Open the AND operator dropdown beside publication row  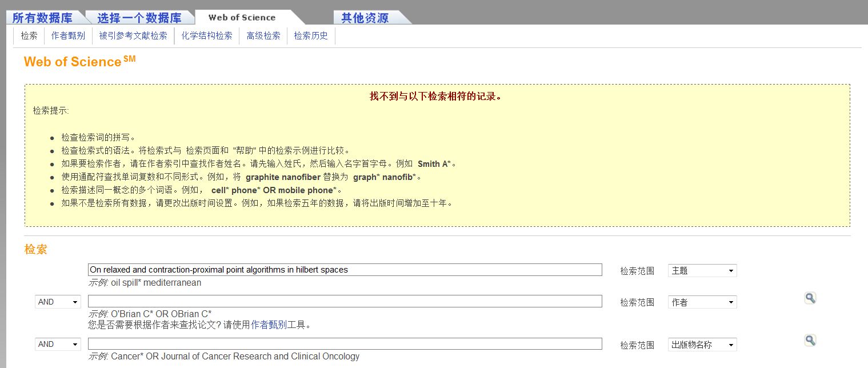coord(58,344)
